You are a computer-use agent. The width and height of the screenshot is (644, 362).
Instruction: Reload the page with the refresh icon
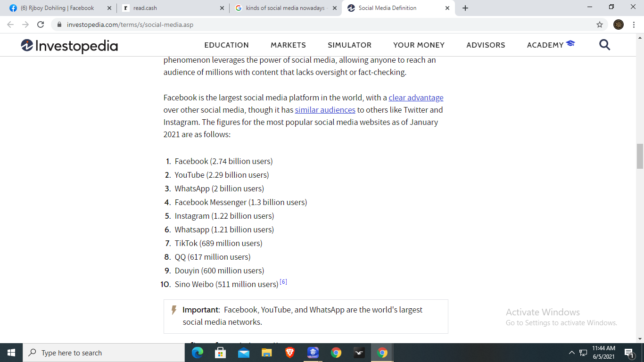[x=41, y=25]
